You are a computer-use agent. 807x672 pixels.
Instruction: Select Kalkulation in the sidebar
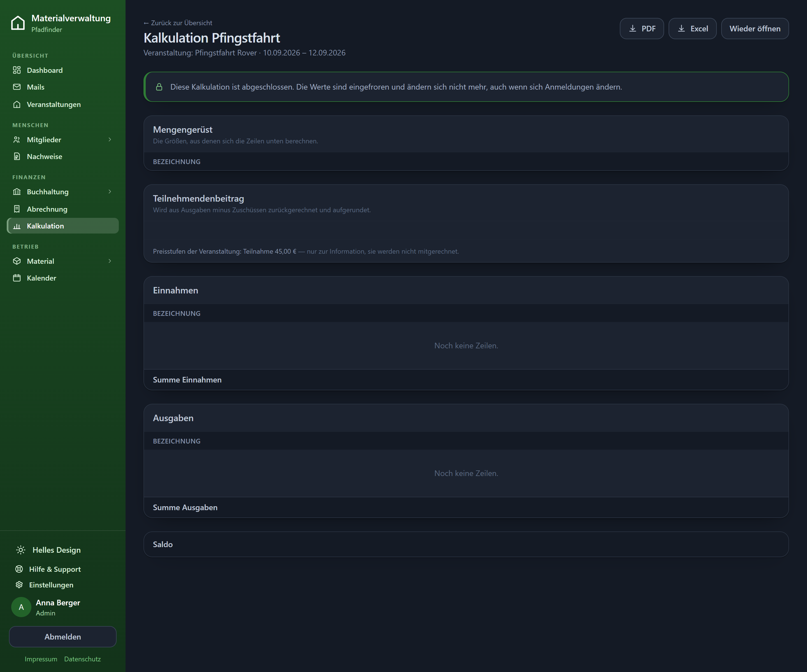tap(63, 226)
